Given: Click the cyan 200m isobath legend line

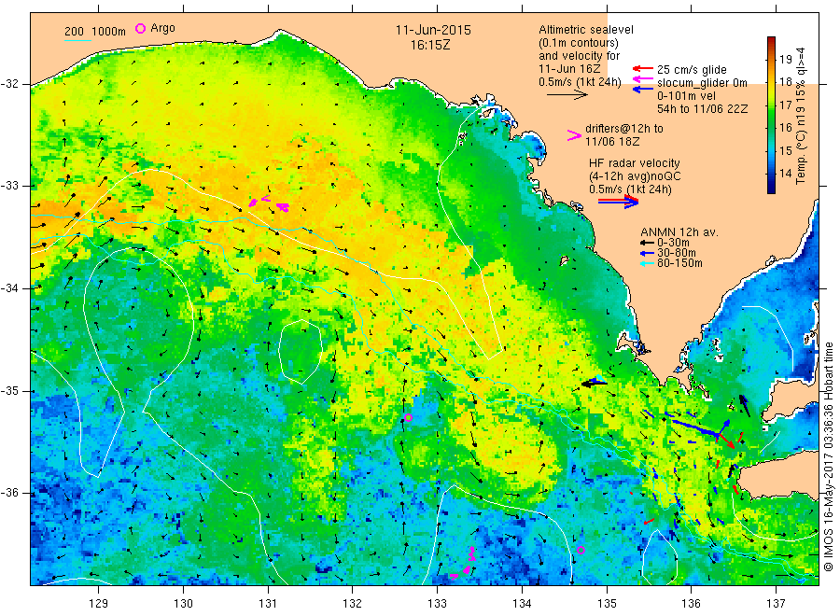Looking at the screenshot, I should coord(77,39).
